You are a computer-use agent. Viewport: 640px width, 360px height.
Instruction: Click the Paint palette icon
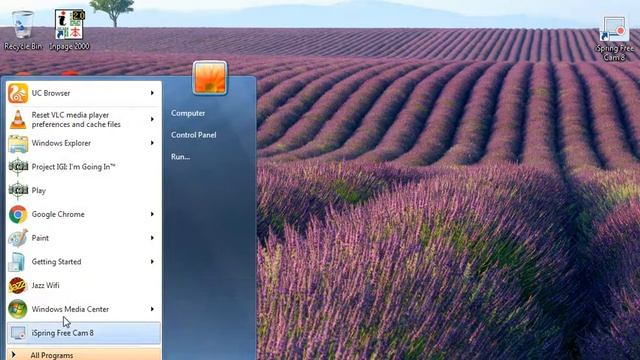click(18, 238)
